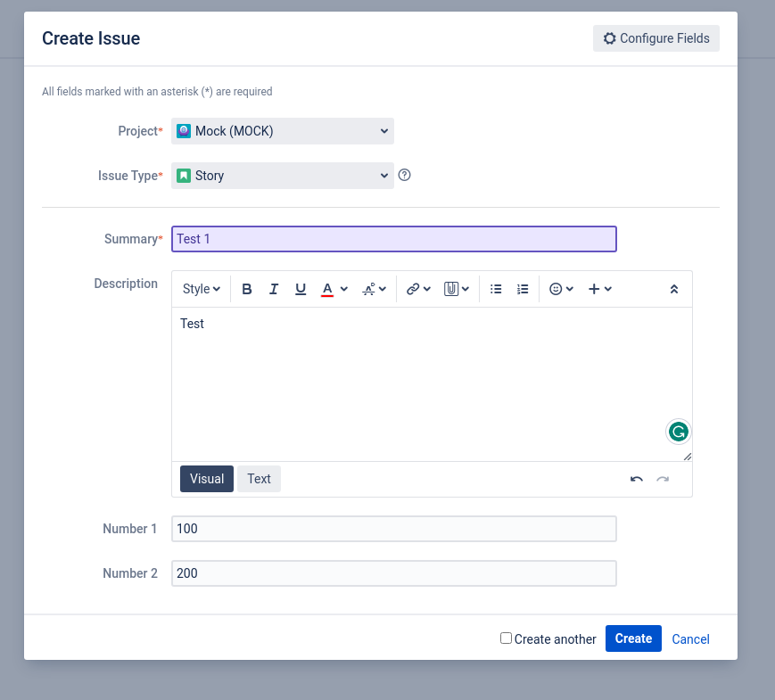
Task: Apply red text color with A icon
Action: [x=327, y=289]
